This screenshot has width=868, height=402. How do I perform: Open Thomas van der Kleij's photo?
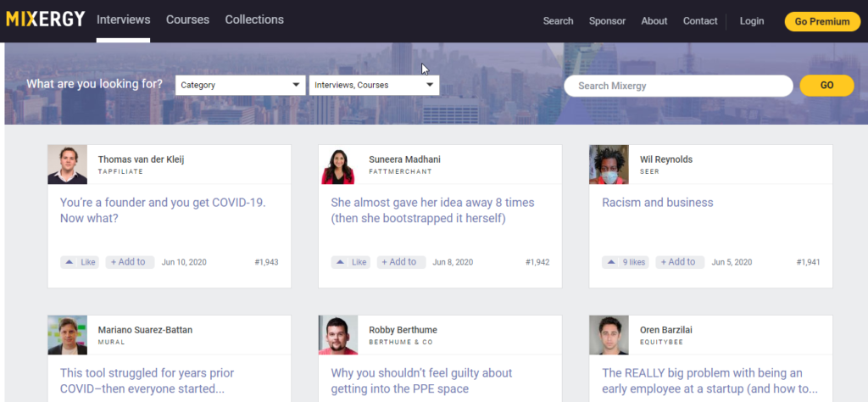(68, 165)
